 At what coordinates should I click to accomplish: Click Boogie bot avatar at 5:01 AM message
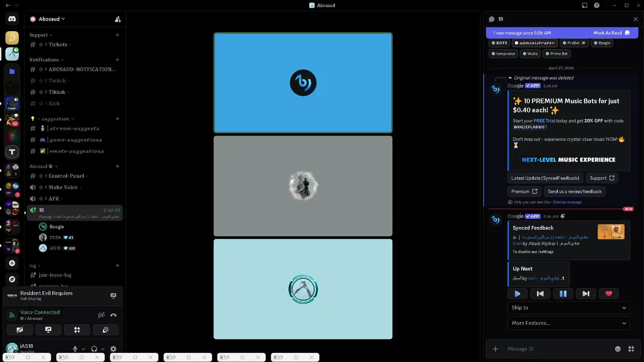[x=496, y=89]
